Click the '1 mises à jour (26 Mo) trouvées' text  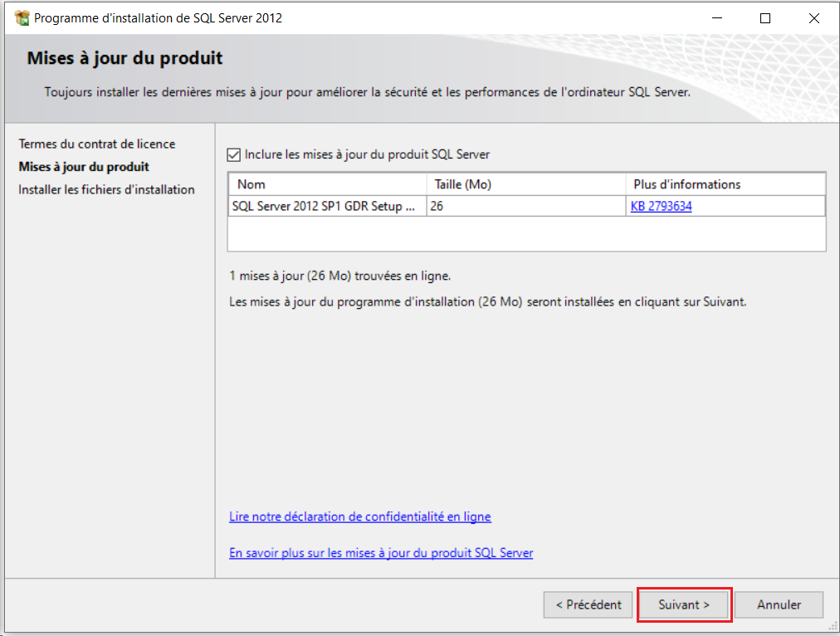[339, 276]
